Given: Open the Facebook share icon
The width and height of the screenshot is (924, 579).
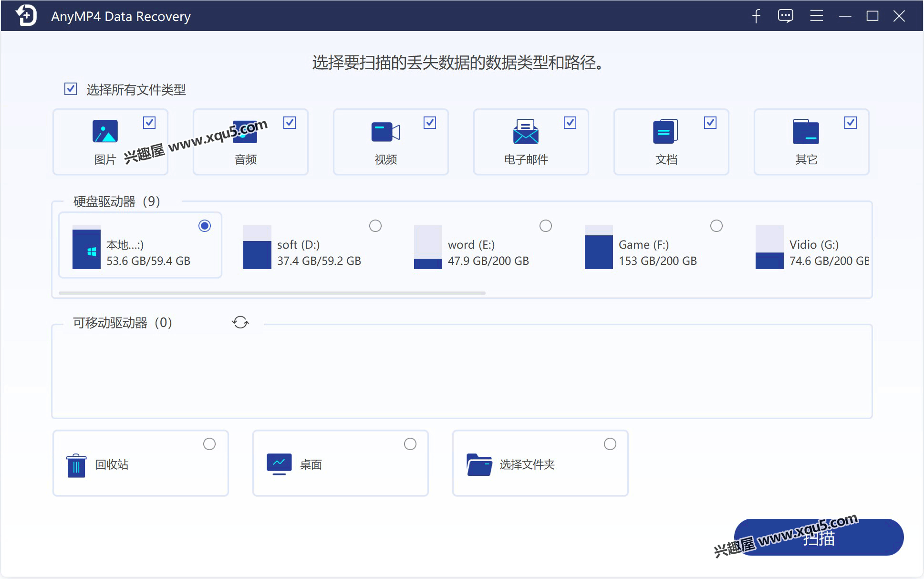Looking at the screenshot, I should tap(756, 16).
